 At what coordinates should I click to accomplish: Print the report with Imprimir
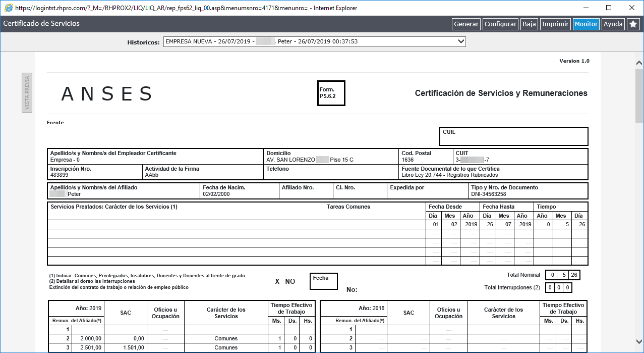(555, 24)
